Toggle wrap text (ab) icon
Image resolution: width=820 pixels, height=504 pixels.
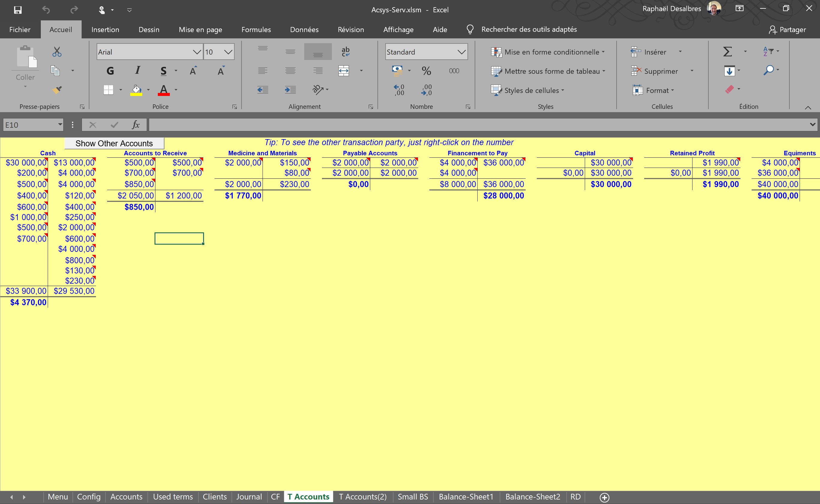(345, 52)
